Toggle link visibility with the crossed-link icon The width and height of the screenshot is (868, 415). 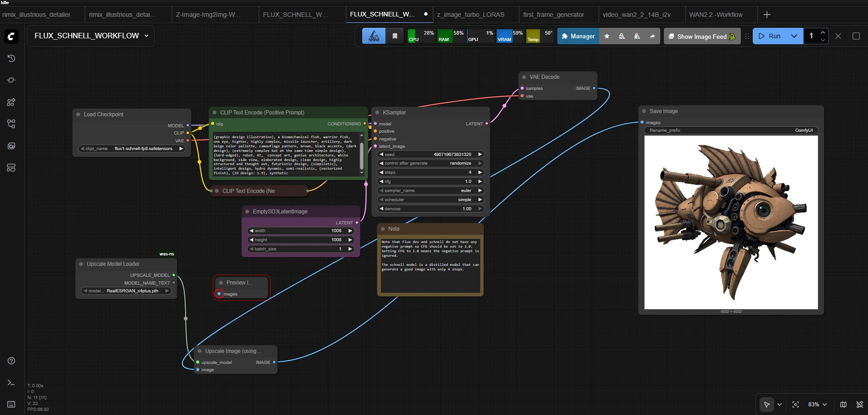point(860,405)
